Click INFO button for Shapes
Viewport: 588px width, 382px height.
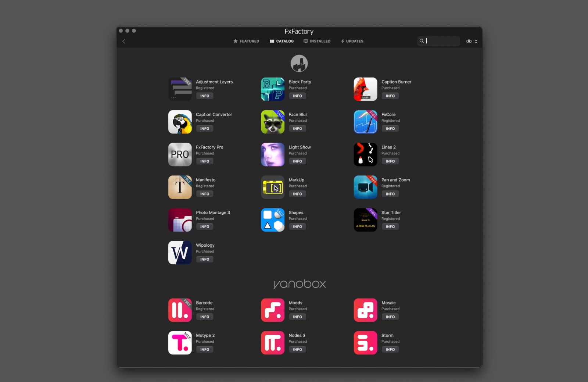coord(297,227)
